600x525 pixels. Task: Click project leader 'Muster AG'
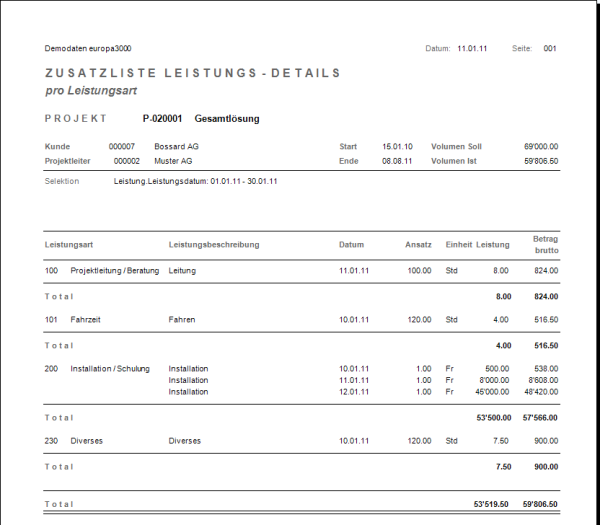[173, 161]
